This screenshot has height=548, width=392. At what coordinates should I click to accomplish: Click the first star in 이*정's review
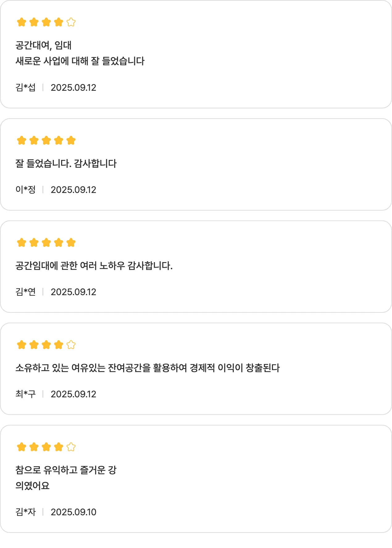coord(22,140)
